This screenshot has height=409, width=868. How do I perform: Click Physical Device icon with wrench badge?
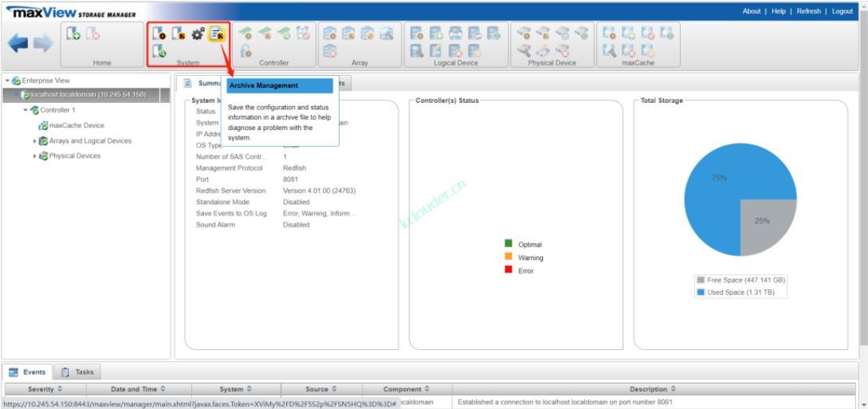click(x=543, y=33)
